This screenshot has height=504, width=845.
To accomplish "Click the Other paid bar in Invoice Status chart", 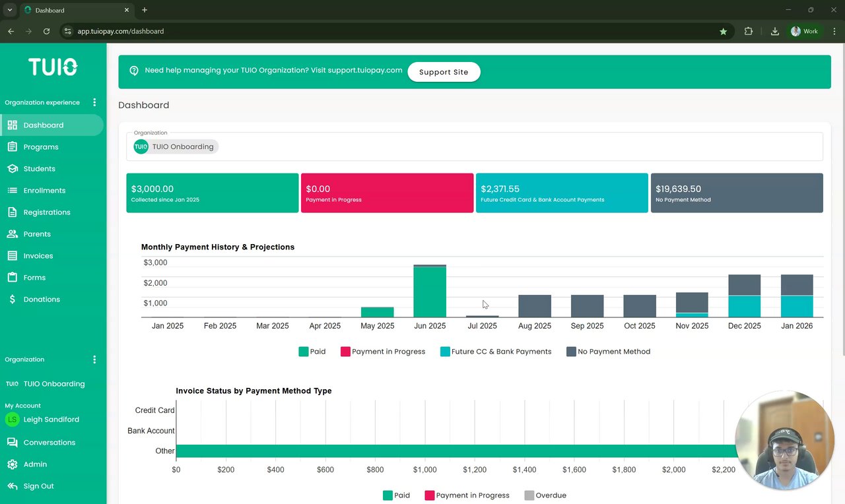I will coord(456,451).
